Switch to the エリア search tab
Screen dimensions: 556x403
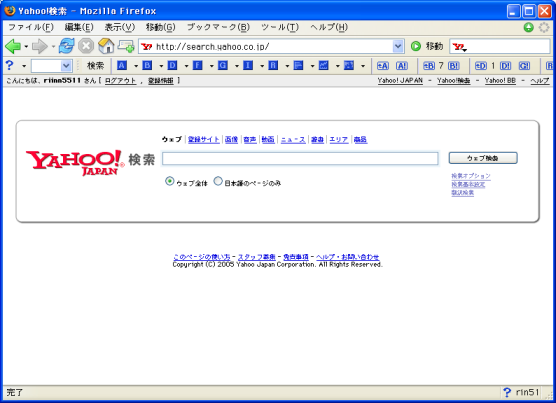(339, 140)
